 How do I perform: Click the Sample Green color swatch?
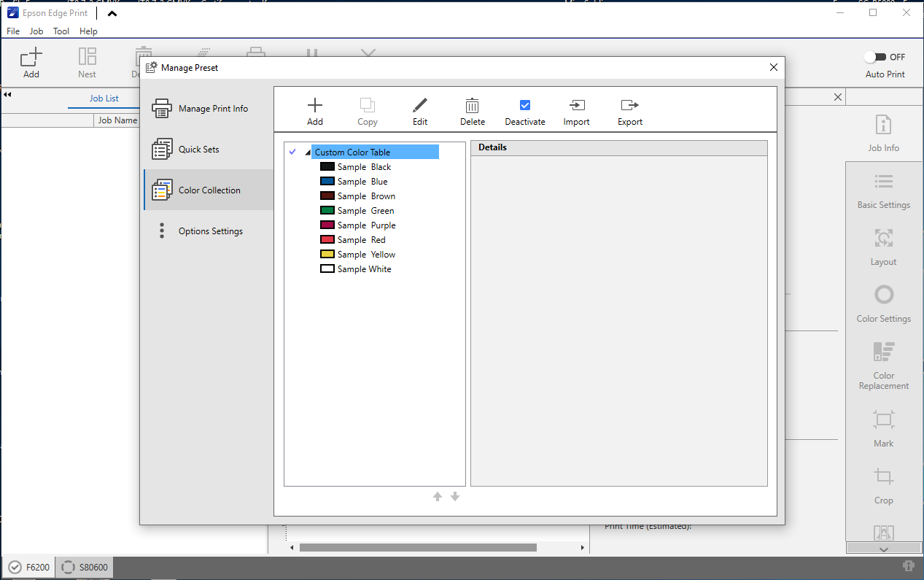pyautogui.click(x=327, y=211)
